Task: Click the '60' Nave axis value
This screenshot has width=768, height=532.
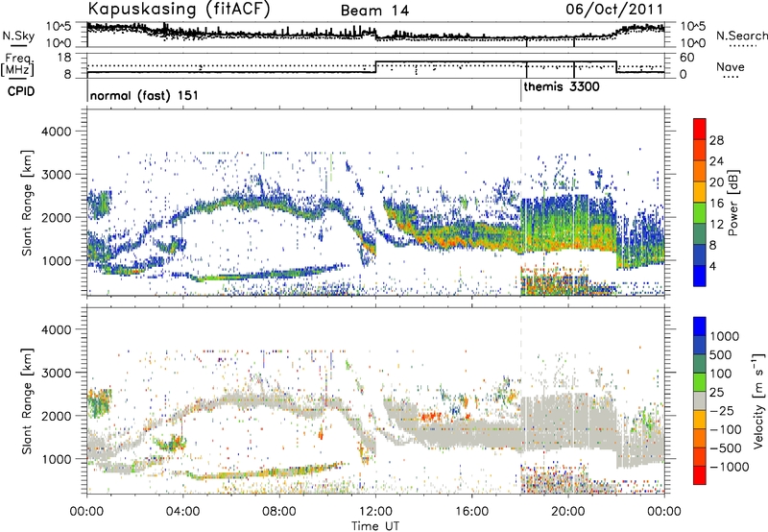Action: click(x=686, y=58)
